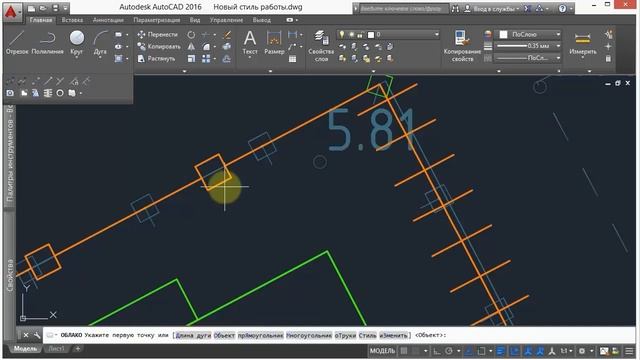Click the explode tool icon
Image resolution: width=640 pixels, height=360 pixels.
[x=227, y=47]
